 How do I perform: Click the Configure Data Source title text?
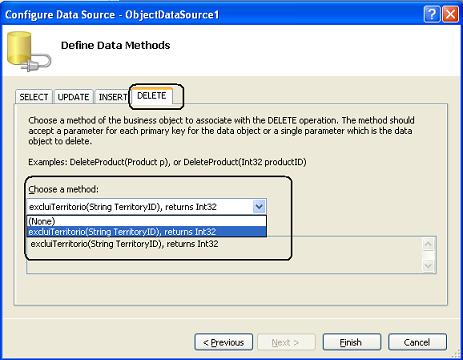[x=112, y=15]
